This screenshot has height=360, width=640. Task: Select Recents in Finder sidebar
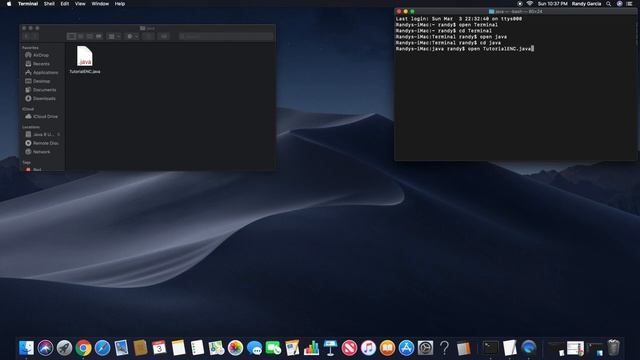tap(41, 64)
